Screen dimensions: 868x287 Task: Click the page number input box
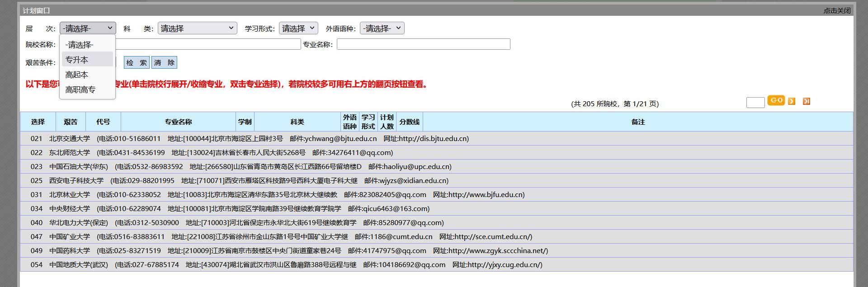pyautogui.click(x=755, y=102)
